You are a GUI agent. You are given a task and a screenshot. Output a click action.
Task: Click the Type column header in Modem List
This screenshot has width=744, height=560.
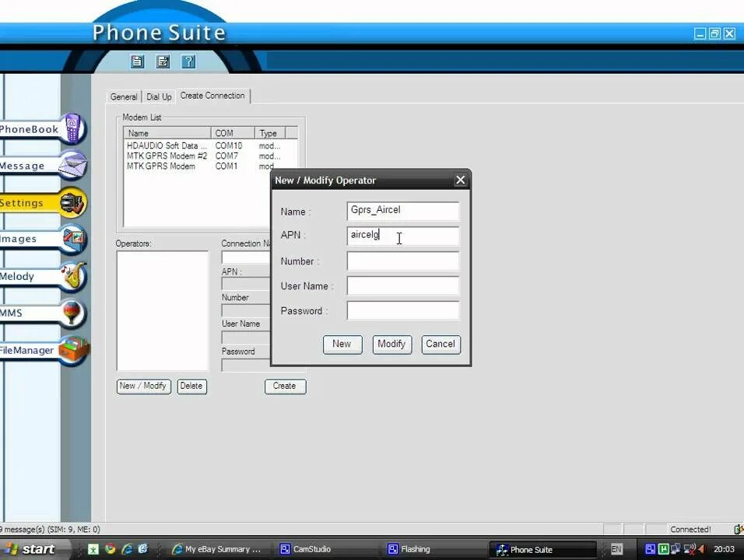point(271,133)
